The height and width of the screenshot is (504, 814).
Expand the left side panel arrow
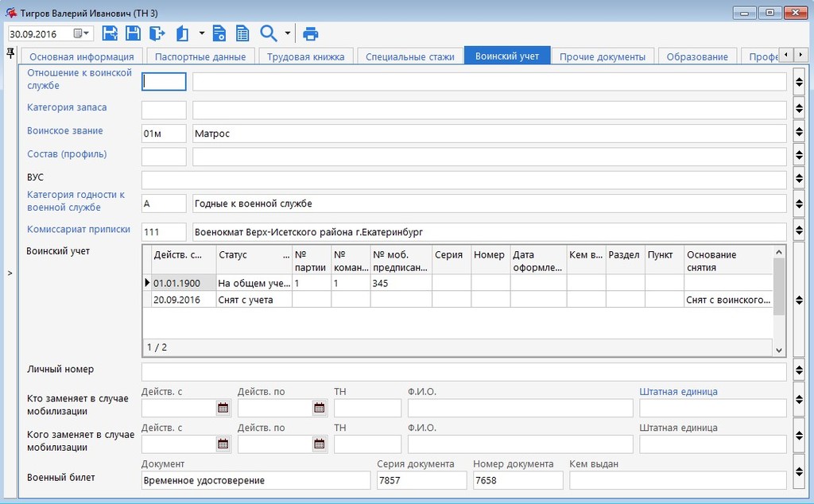pos(10,273)
